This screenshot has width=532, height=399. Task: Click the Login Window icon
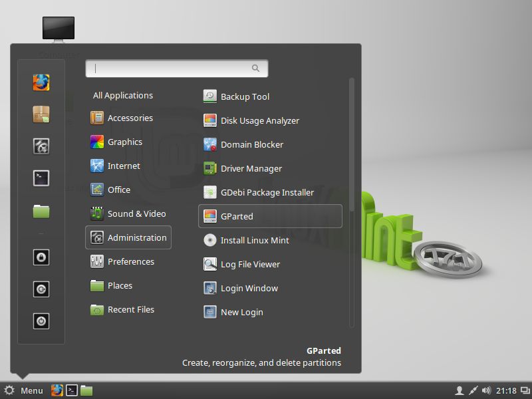(x=210, y=288)
